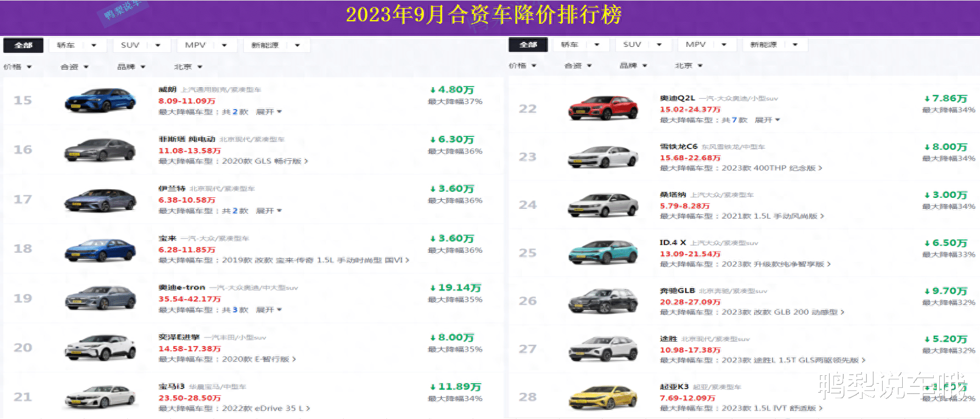The width and height of the screenshot is (980, 419).
Task: Click the white 雪铁龙C6 car thumbnail
Action: (603, 157)
